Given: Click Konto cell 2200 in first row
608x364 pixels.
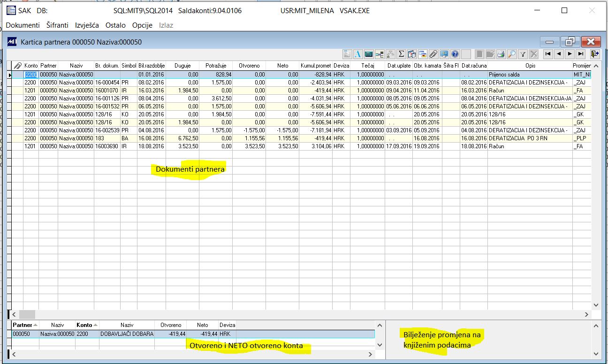Looking at the screenshot, I should [31, 75].
